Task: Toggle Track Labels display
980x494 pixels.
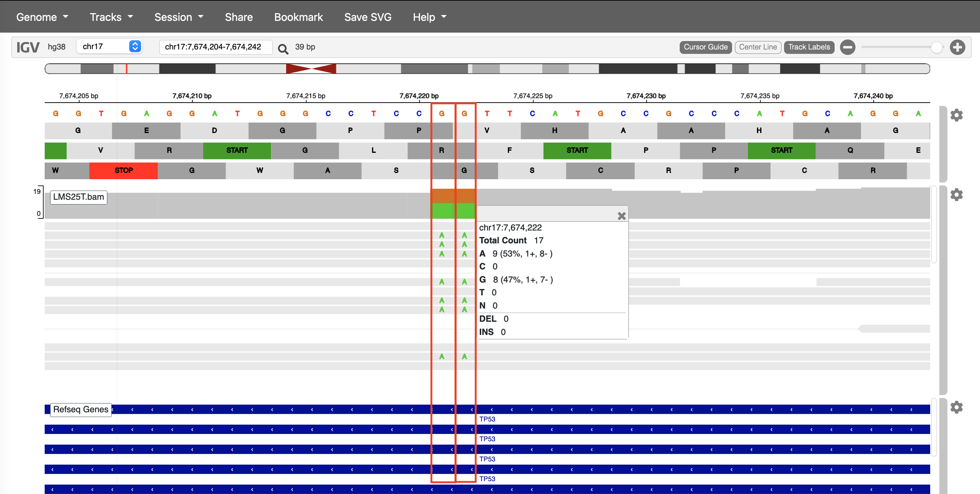Action: tap(809, 47)
